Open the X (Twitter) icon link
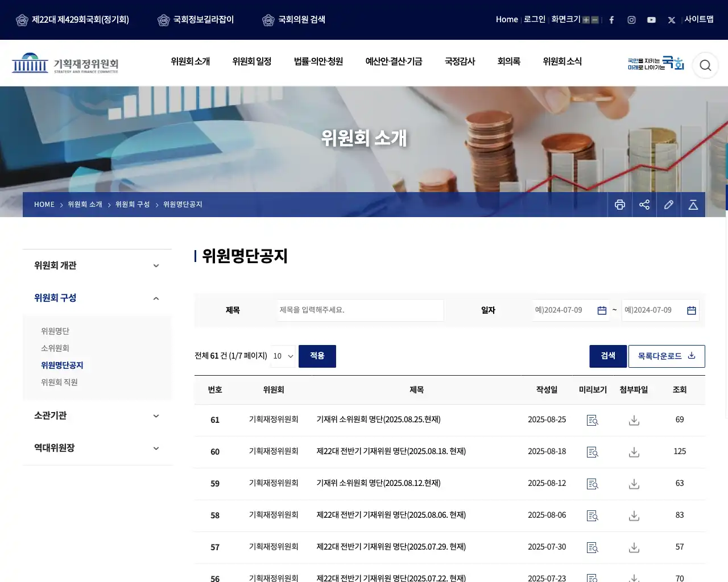 point(672,20)
